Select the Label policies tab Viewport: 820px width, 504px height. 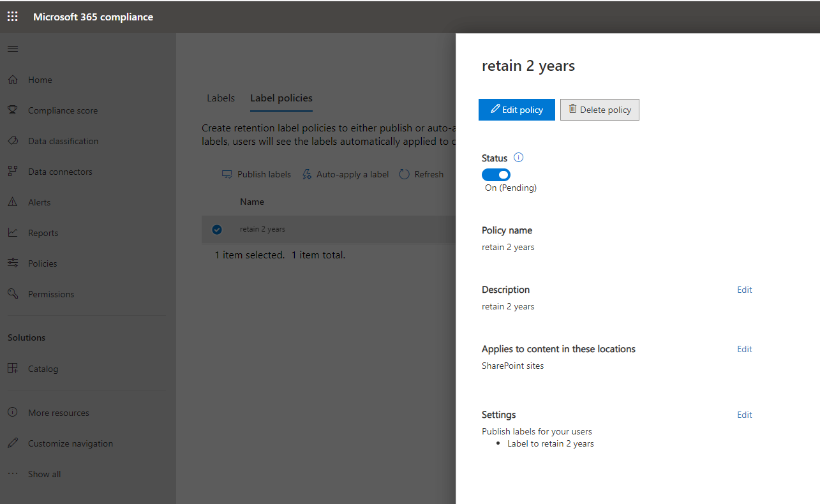click(281, 98)
